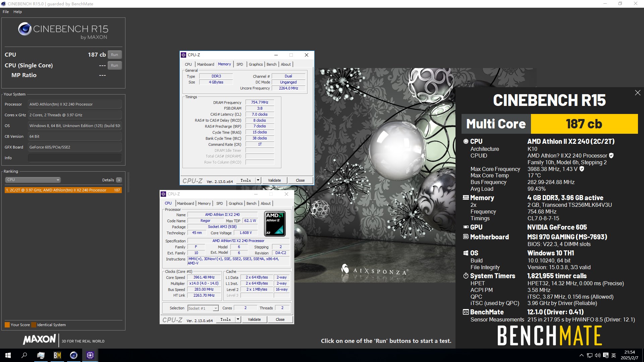Click the BenchMate version section icon
The height and width of the screenshot is (362, 644).
pyautogui.click(x=466, y=312)
